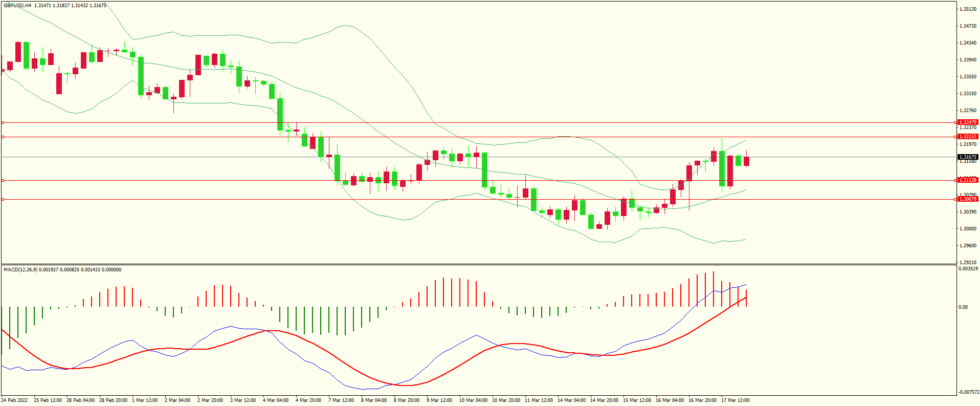This screenshot has width=980, height=406.
Task: Click the 2 Mar 20:00 time label
Action: click(210, 400)
